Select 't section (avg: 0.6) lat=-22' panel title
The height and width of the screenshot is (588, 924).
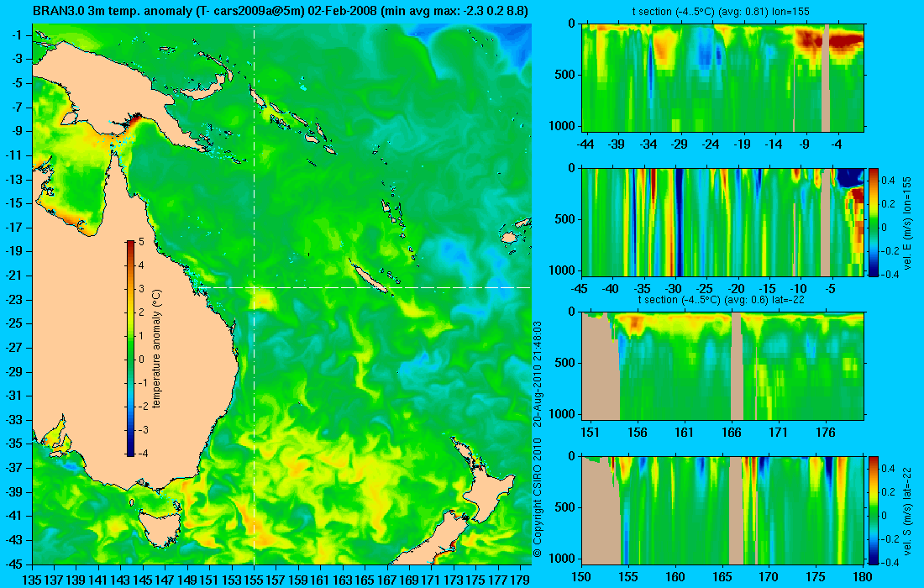pyautogui.click(x=722, y=299)
